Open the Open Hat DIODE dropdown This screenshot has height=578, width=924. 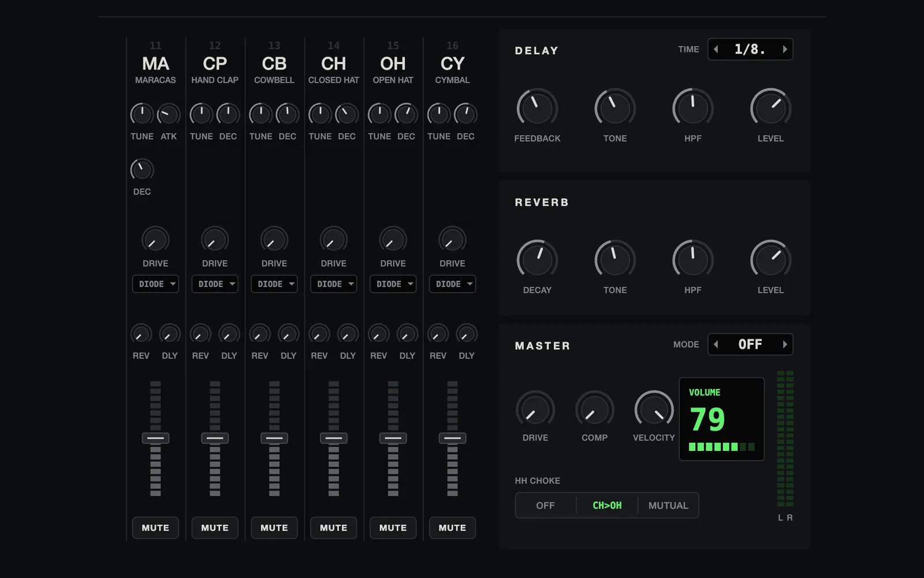tap(393, 284)
